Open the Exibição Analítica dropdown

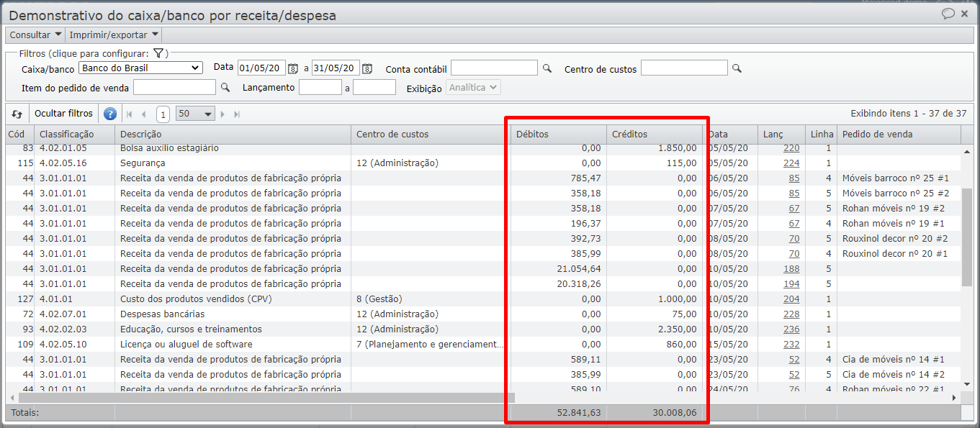473,87
